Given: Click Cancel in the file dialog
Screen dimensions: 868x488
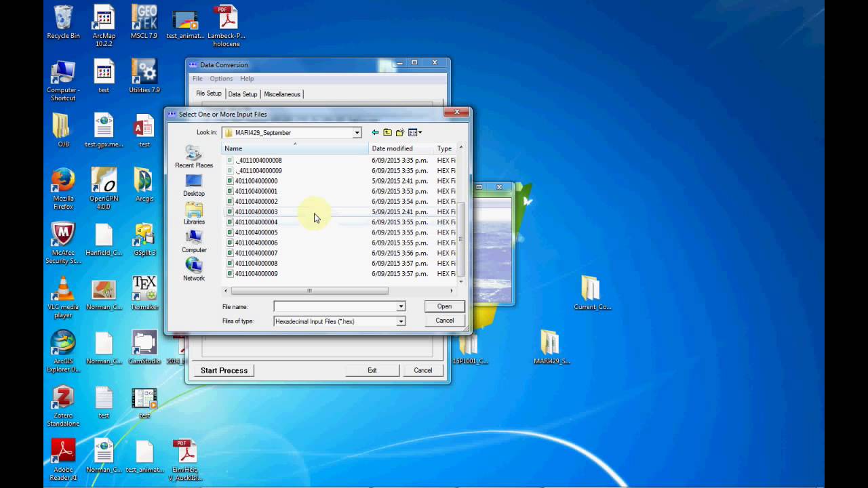Looking at the screenshot, I should coord(444,321).
